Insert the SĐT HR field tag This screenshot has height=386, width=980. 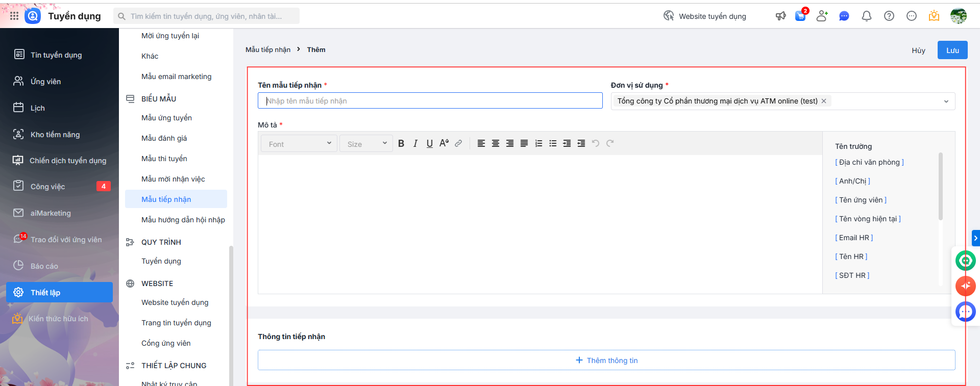point(852,275)
